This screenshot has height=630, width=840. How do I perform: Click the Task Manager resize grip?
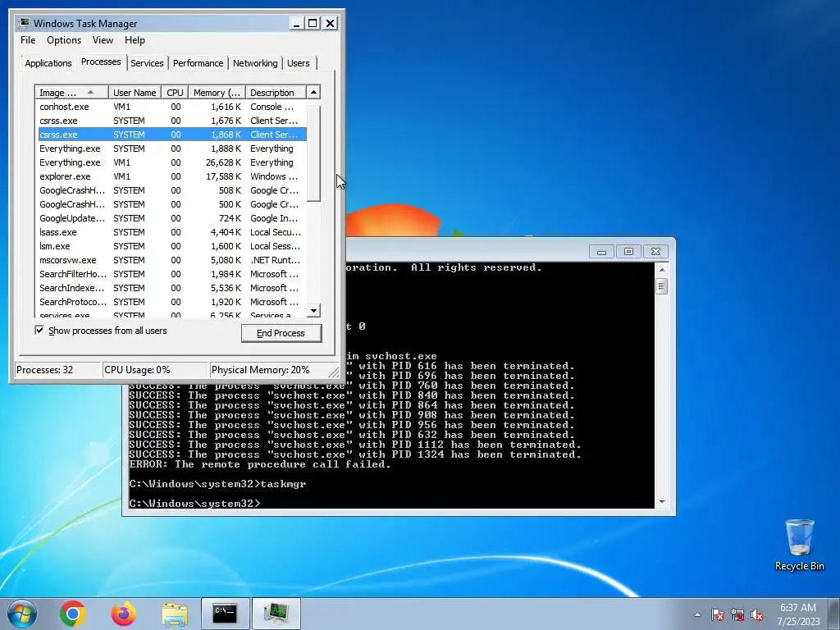coord(334,372)
